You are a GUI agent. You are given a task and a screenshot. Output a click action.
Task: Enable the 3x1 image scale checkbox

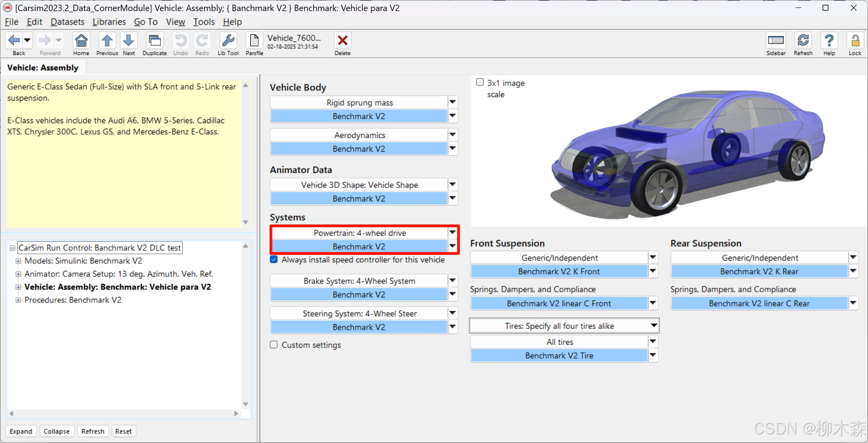coord(480,82)
